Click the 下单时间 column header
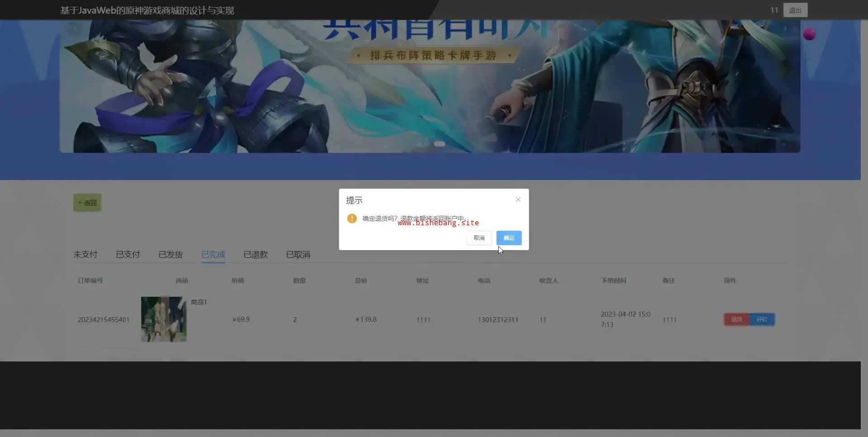 click(x=614, y=280)
